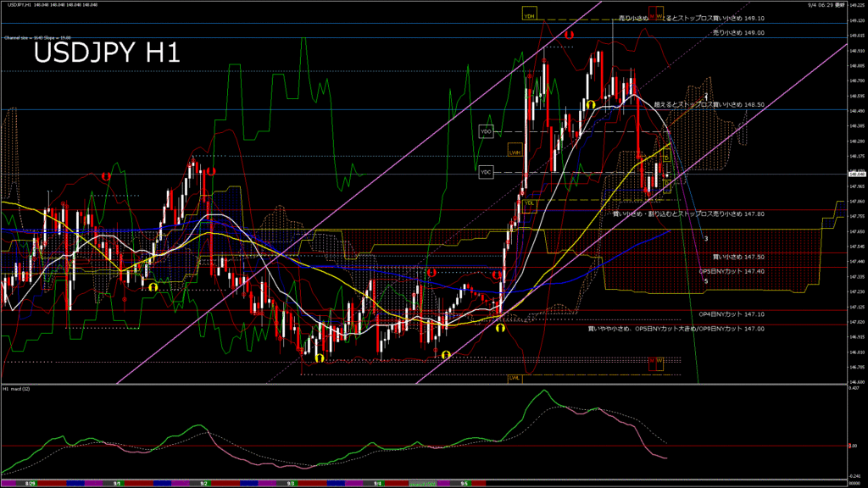This screenshot has height=488, width=868.
Task: Jump to the 9/5 date marker
Action: click(x=465, y=484)
